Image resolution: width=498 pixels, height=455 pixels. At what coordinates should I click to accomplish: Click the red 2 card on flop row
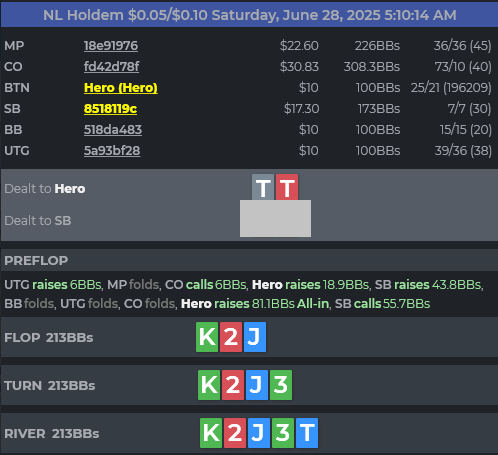231,337
